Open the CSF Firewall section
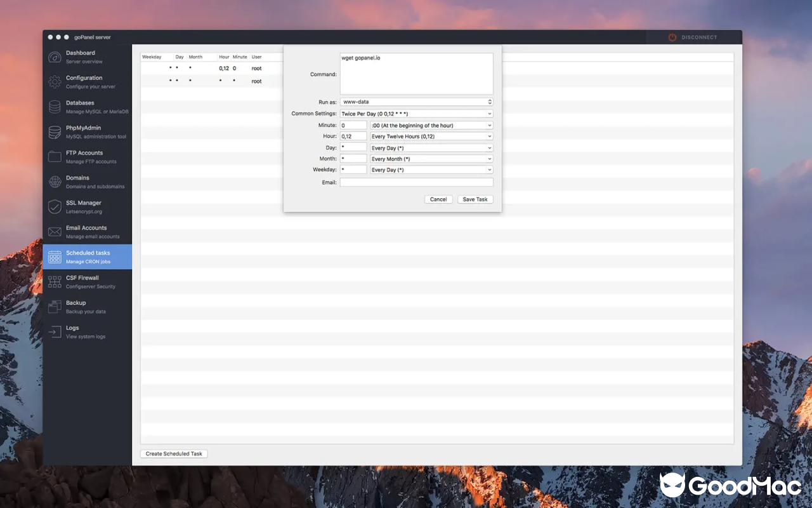812x508 pixels. (x=54, y=281)
